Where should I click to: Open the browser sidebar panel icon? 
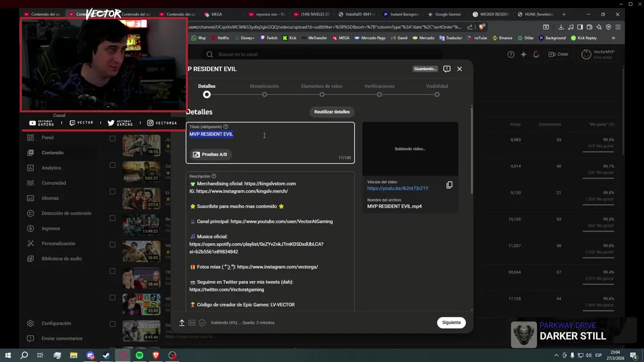pos(580,27)
